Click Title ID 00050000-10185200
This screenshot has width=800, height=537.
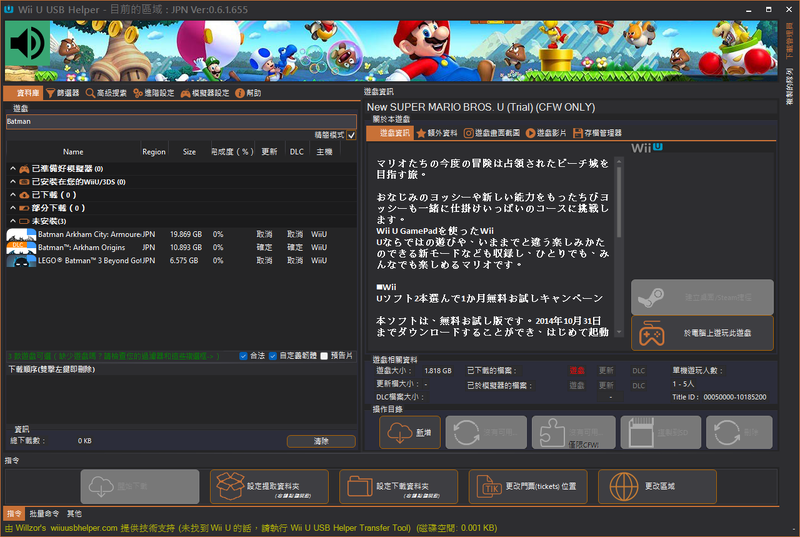click(735, 397)
